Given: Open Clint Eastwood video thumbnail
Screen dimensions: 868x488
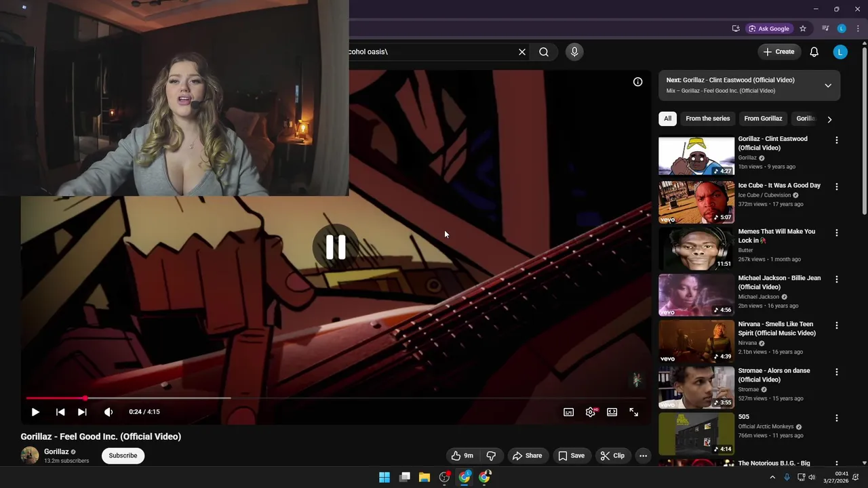Looking at the screenshot, I should (696, 156).
